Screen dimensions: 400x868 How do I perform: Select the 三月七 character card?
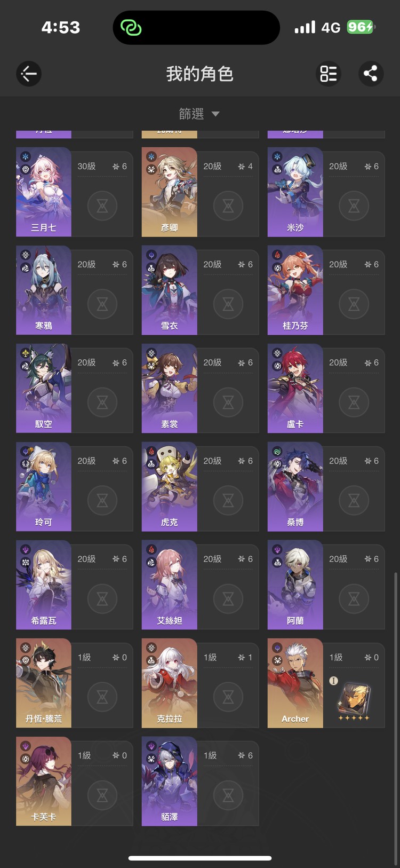pos(75,192)
